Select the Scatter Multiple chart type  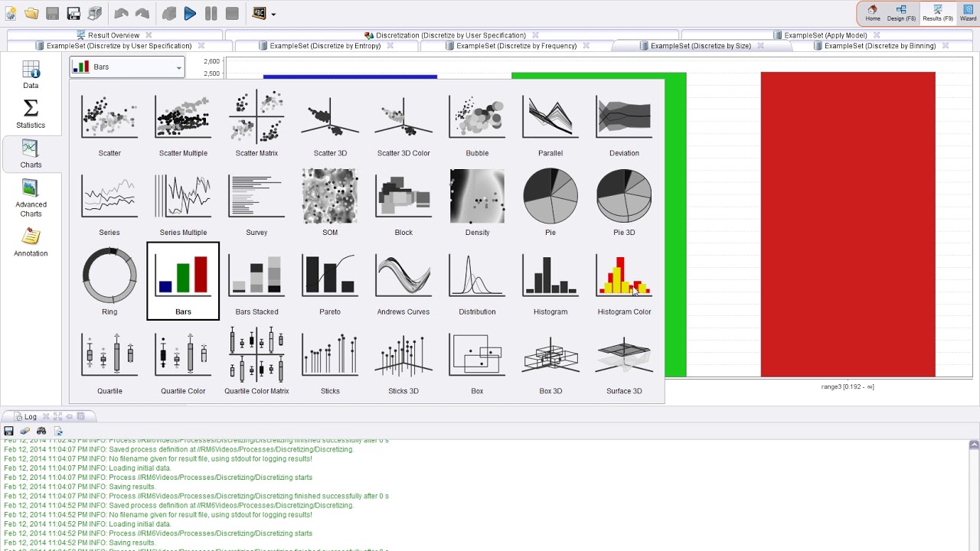coord(183,123)
